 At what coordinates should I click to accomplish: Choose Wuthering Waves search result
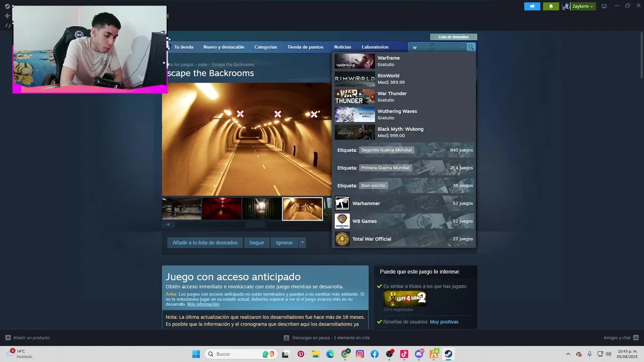click(x=404, y=115)
